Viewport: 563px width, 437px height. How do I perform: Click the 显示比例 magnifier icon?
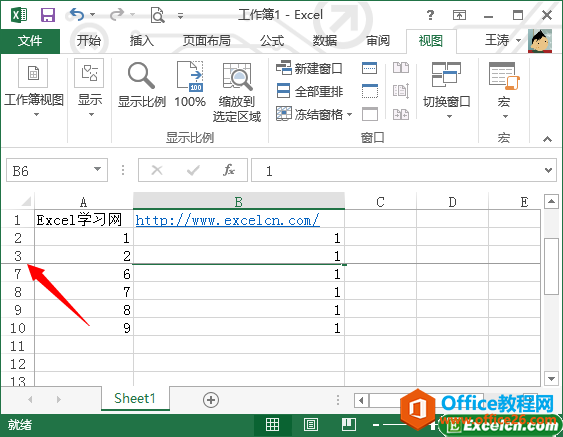(x=141, y=76)
